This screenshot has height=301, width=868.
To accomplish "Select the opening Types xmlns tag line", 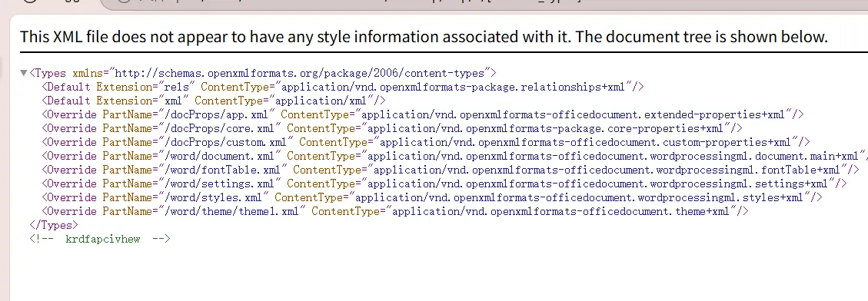I will coord(263,73).
